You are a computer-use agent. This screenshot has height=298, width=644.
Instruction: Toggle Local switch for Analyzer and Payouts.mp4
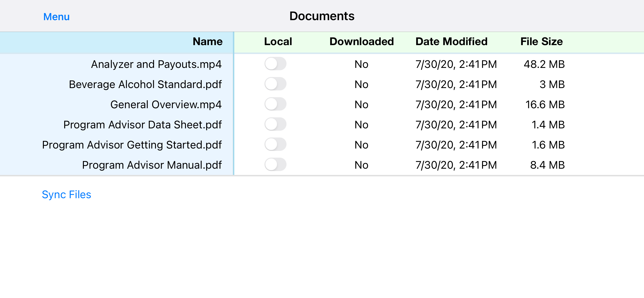275,64
